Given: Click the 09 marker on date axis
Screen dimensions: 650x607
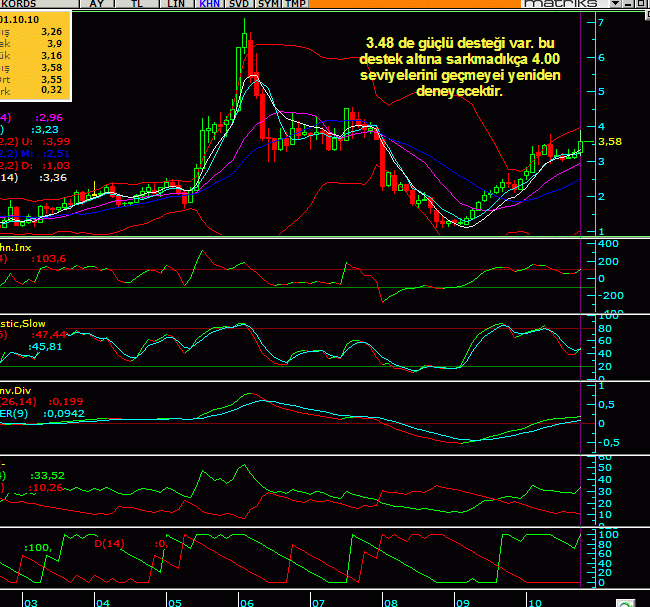Looking at the screenshot, I should click(x=462, y=602).
